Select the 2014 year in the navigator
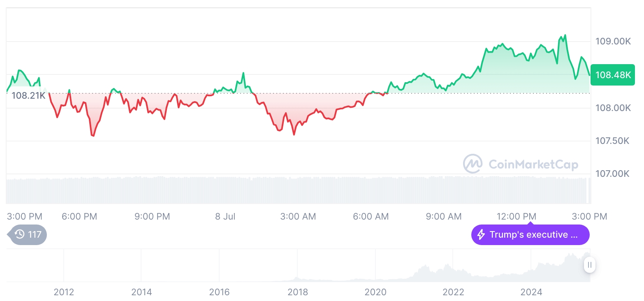 pyautogui.click(x=141, y=292)
